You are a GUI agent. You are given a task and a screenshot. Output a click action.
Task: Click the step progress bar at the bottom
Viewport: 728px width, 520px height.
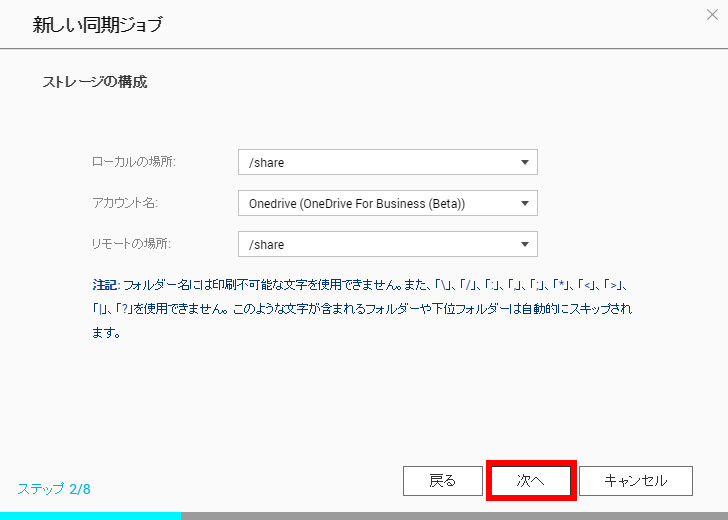tap(364, 516)
